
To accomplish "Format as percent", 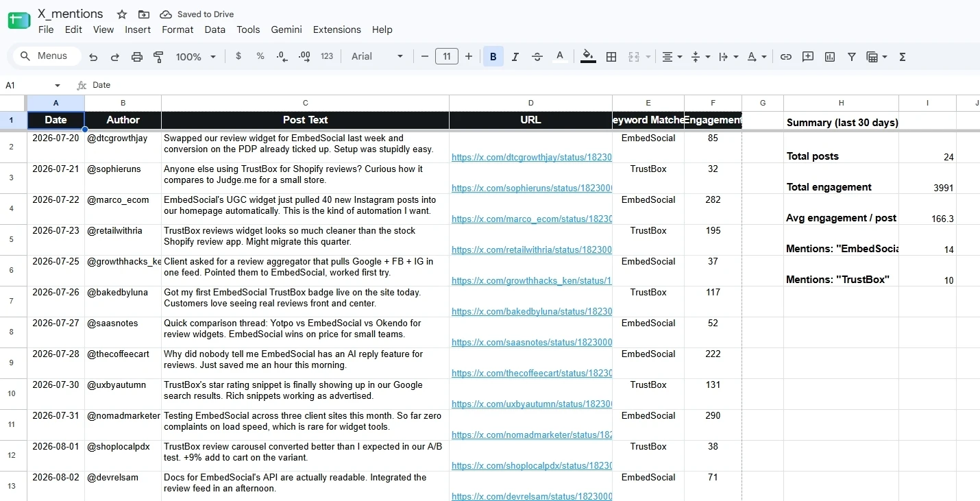I will tap(260, 56).
